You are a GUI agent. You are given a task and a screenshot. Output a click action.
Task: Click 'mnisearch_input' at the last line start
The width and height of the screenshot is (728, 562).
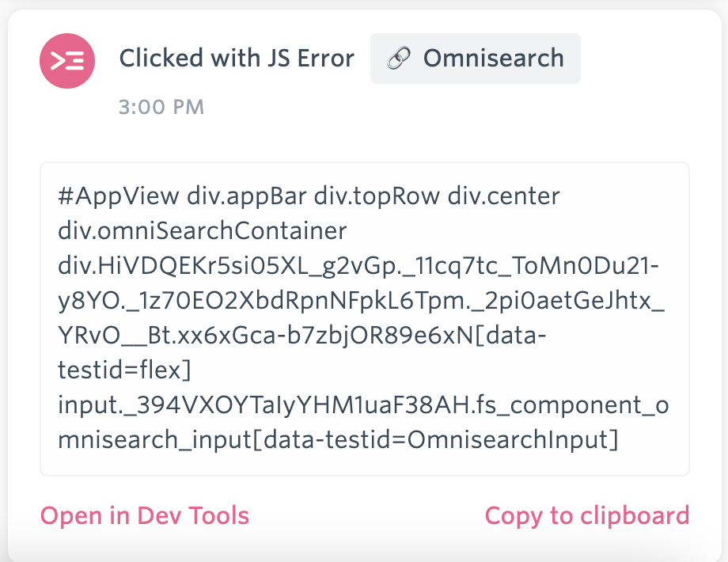coord(155,440)
